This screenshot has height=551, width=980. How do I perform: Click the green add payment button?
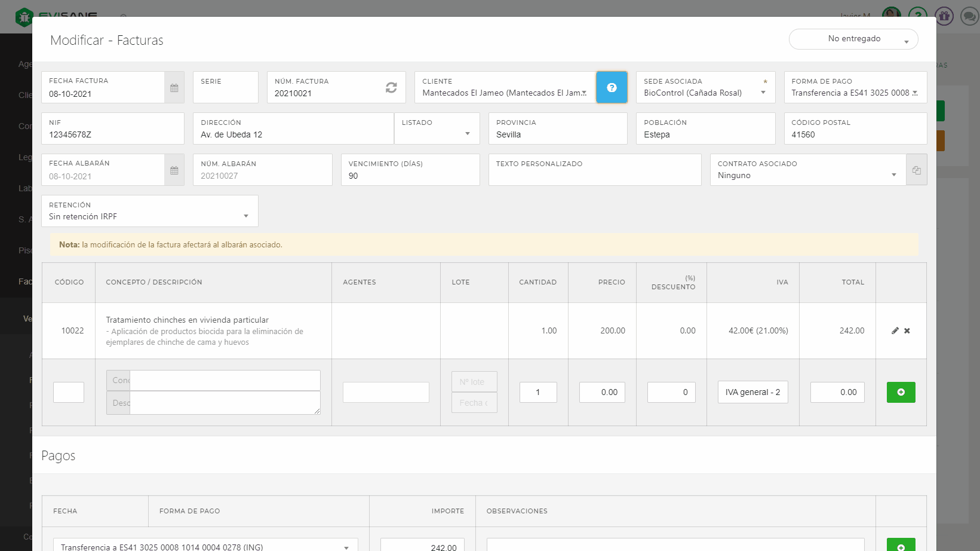[x=901, y=546]
